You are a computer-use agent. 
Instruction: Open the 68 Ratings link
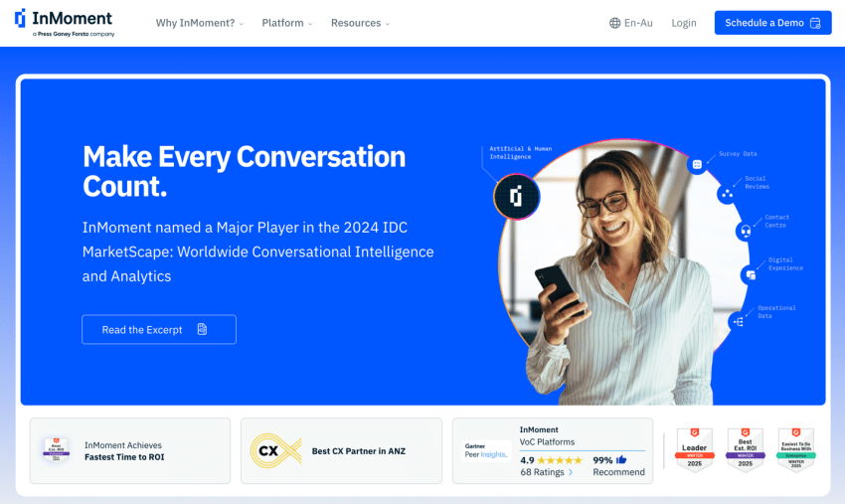(547, 472)
